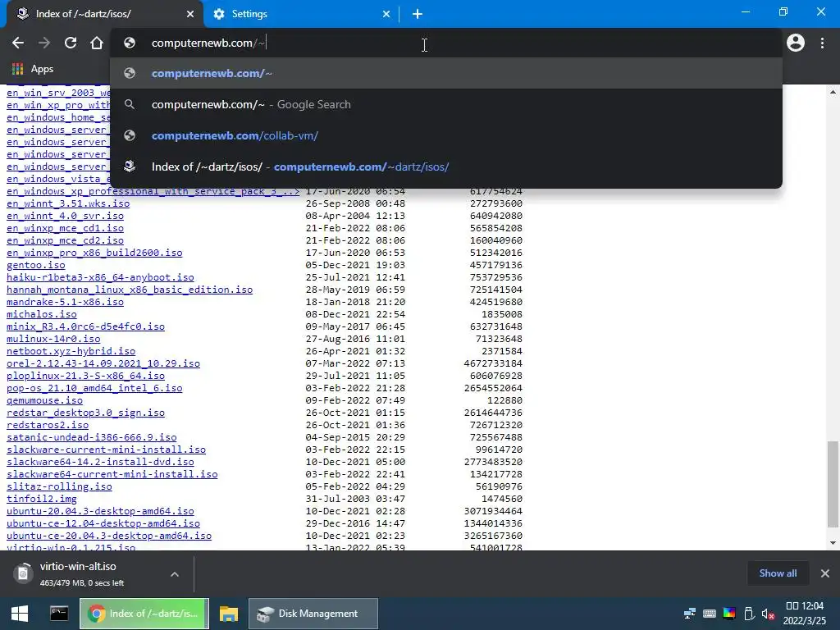Open satanic-undead-i386-666.9.iso link

click(x=92, y=438)
